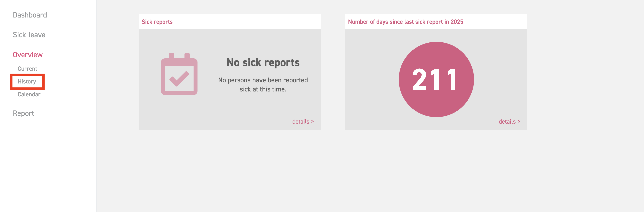
Task: Open History under Overview
Action: (27, 81)
